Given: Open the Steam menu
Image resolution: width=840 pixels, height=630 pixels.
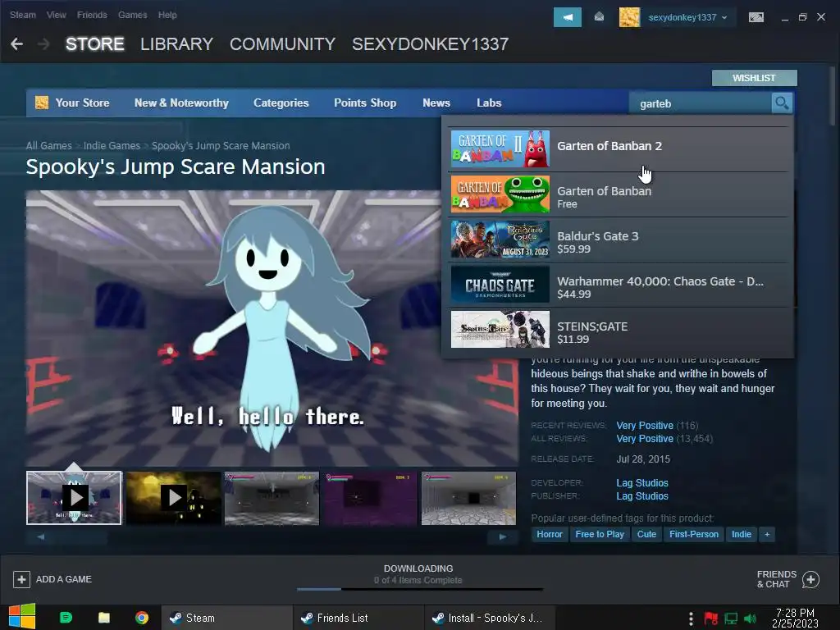Looking at the screenshot, I should click(x=22, y=15).
